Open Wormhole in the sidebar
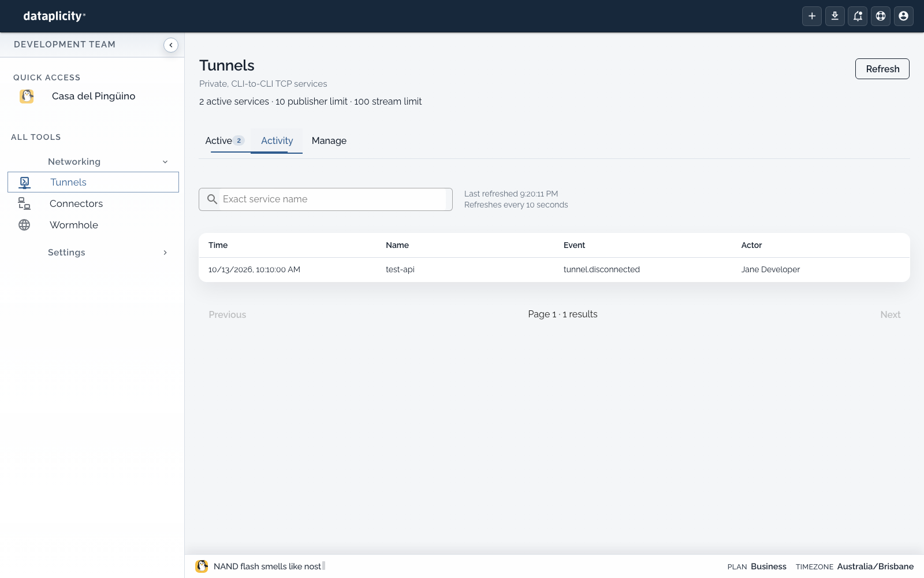This screenshot has height=578, width=924. coord(93,225)
